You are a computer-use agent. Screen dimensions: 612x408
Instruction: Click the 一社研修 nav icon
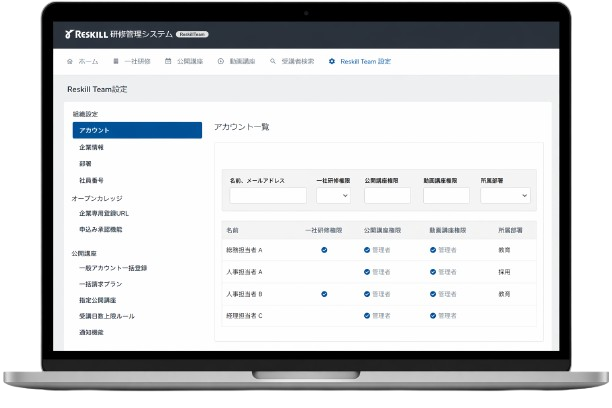coord(116,61)
